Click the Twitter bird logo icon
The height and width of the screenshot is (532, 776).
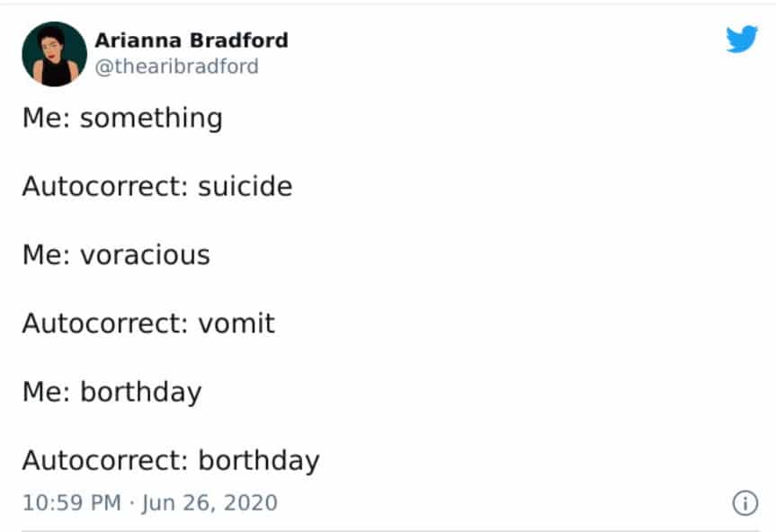click(x=741, y=39)
